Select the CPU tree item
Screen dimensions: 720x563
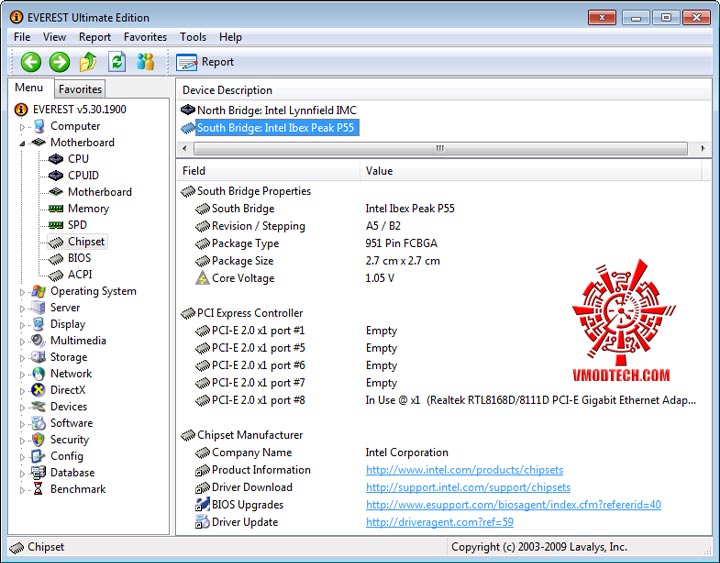coord(78,159)
